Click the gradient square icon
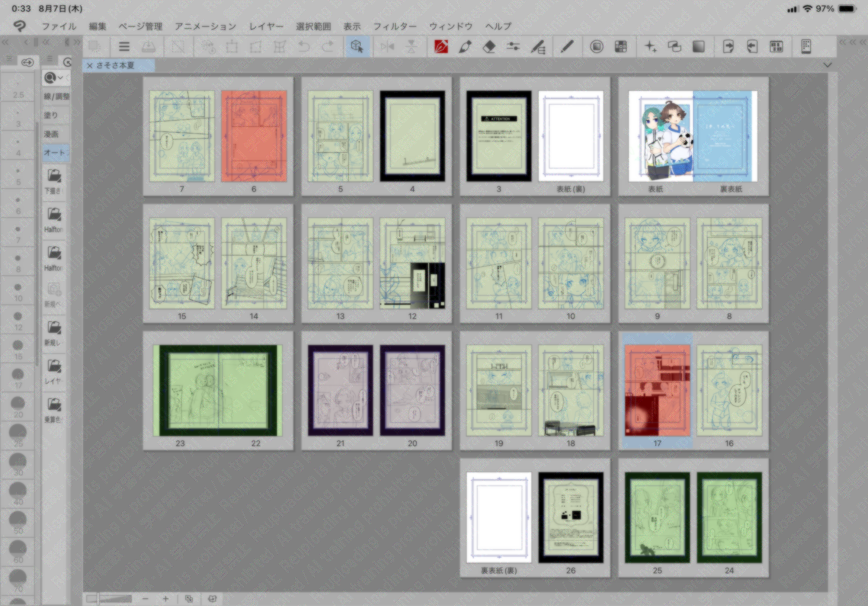This screenshot has width=868, height=606. tap(698, 47)
